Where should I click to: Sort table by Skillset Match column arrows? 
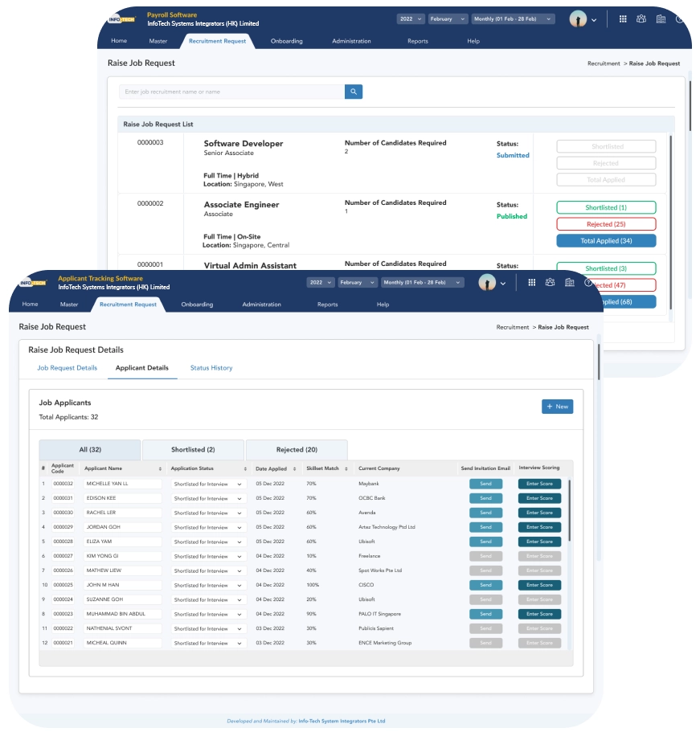click(347, 468)
